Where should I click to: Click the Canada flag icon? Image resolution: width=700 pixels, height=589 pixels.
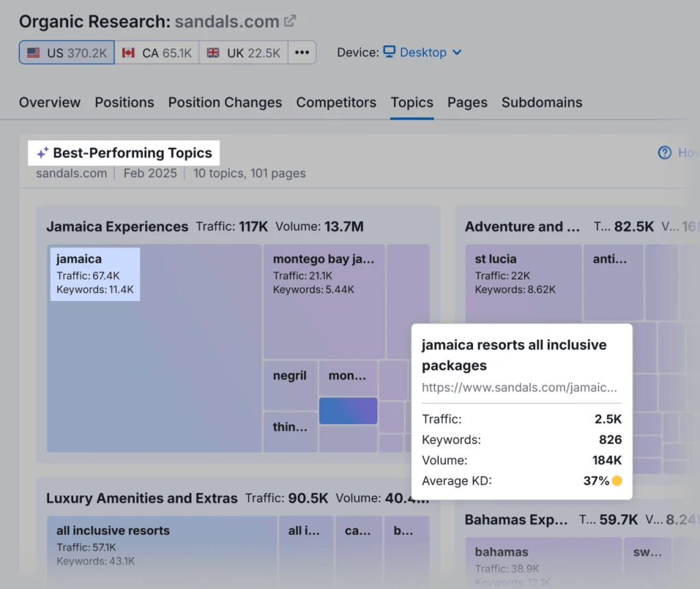click(128, 53)
